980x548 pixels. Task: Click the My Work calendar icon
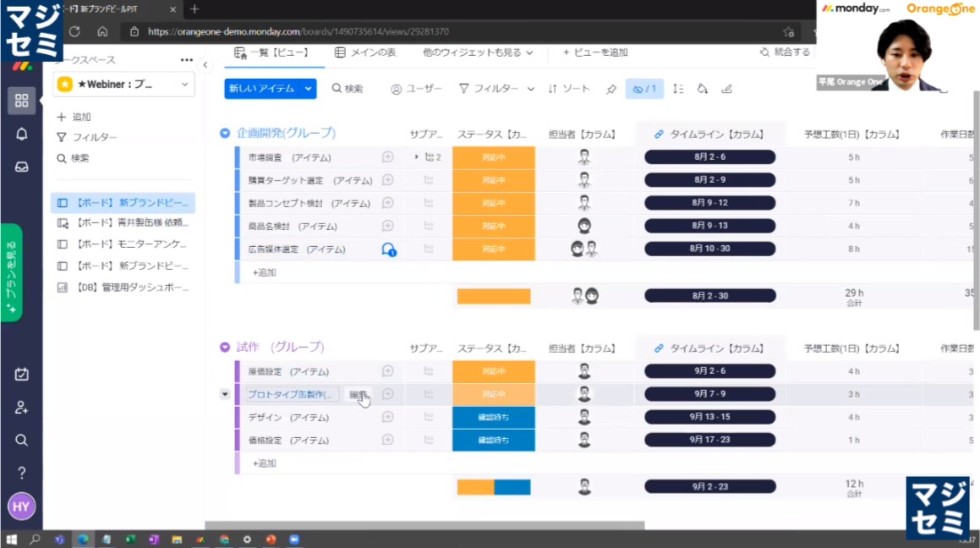[21, 375]
